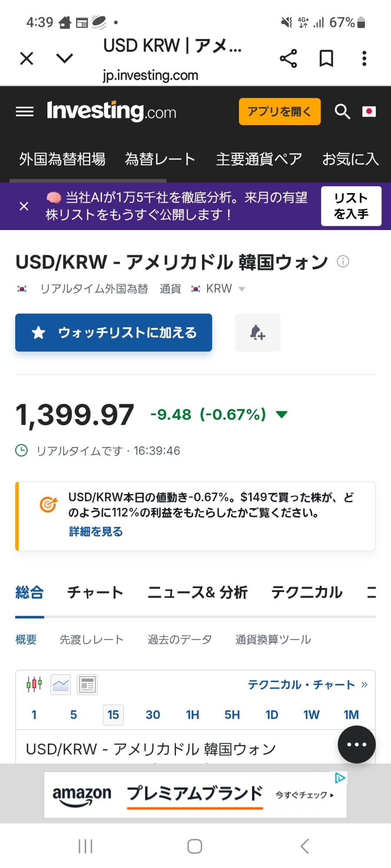Select candlestick chart type icon
The height and width of the screenshot is (868, 391).
pos(34,685)
